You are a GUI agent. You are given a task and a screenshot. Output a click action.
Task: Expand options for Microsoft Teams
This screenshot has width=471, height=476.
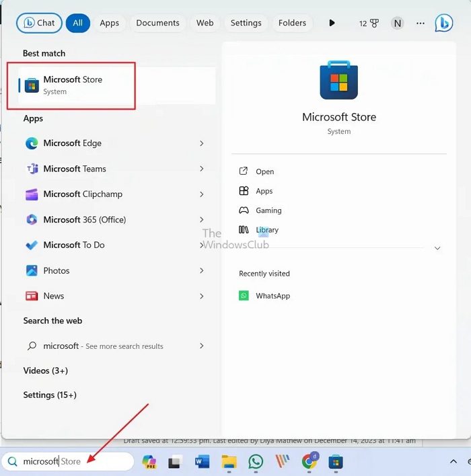202,169
